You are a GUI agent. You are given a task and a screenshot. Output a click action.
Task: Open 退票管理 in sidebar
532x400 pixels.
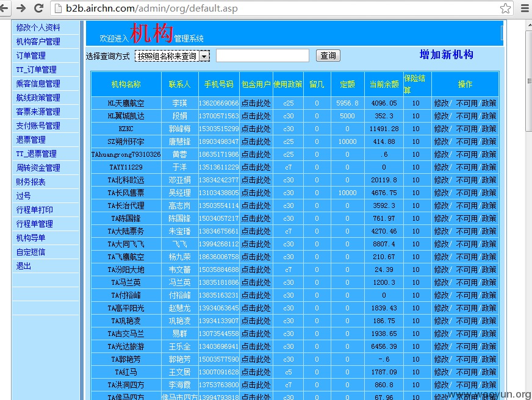31,140
